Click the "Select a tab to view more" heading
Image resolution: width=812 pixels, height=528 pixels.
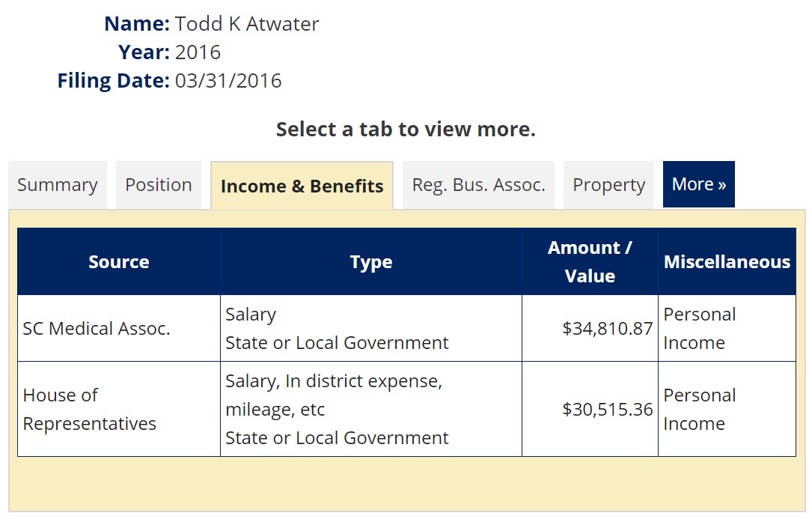(x=406, y=130)
